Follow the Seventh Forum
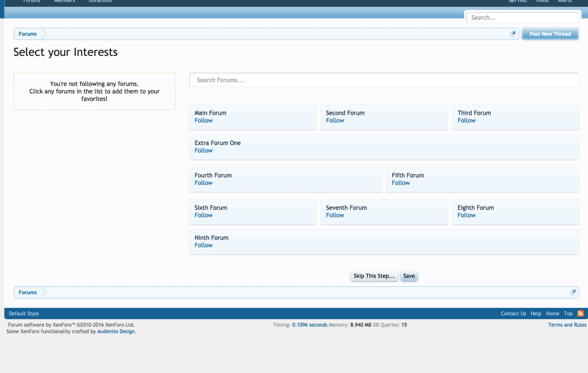Viewport: 588px width, 373px height. point(335,215)
